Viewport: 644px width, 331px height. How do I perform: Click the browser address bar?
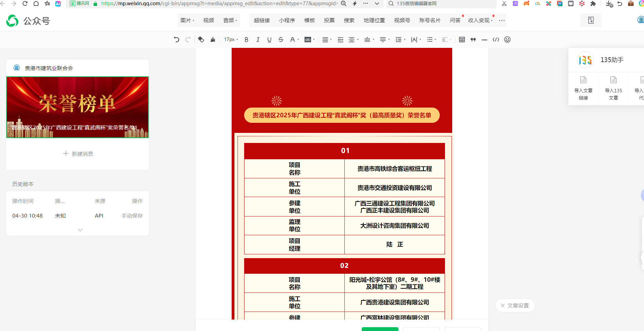click(x=219, y=3)
